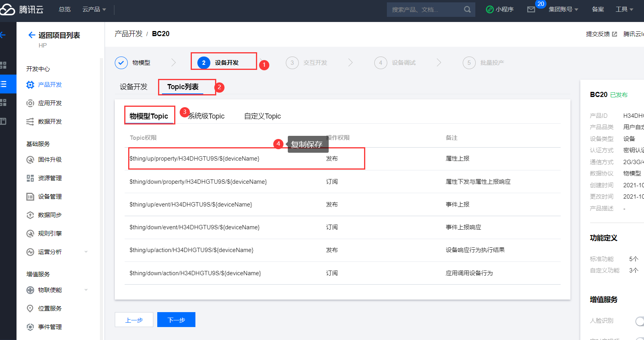Viewport: 644px width, 340px height.
Task: Switch to the Topic列表 tab
Action: point(183,87)
